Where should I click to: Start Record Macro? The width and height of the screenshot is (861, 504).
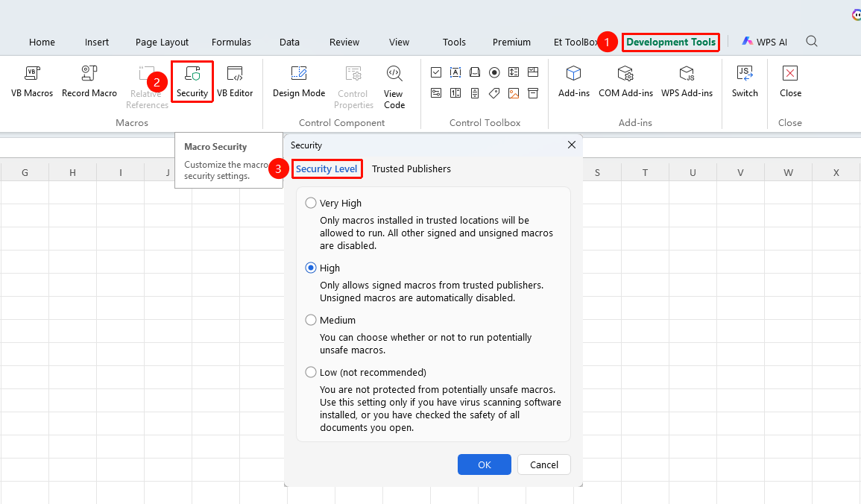pyautogui.click(x=89, y=81)
